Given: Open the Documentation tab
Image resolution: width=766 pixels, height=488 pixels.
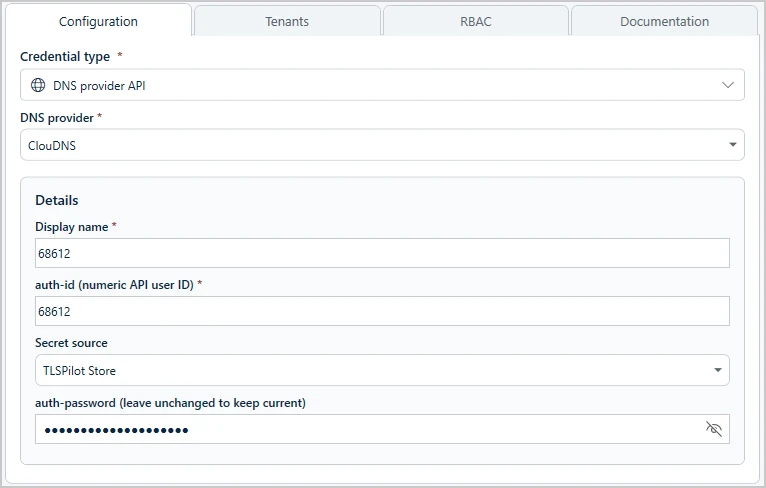Looking at the screenshot, I should point(664,21).
